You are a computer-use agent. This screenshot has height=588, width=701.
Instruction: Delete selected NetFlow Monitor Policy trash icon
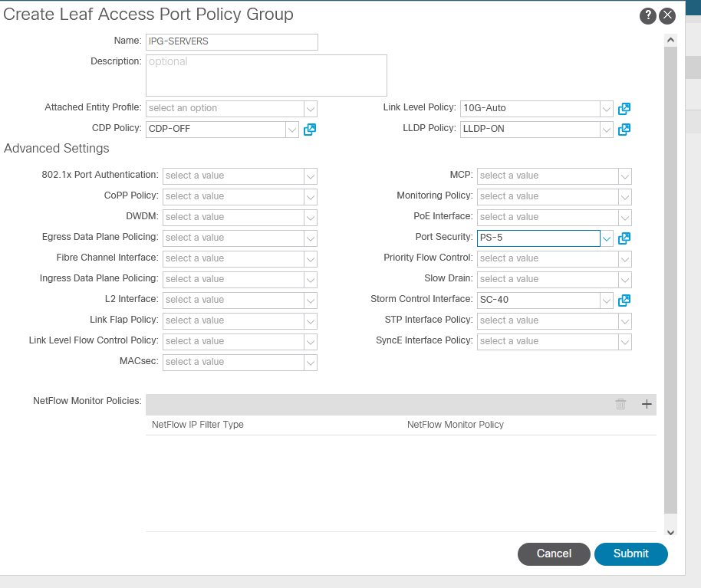pyautogui.click(x=620, y=404)
